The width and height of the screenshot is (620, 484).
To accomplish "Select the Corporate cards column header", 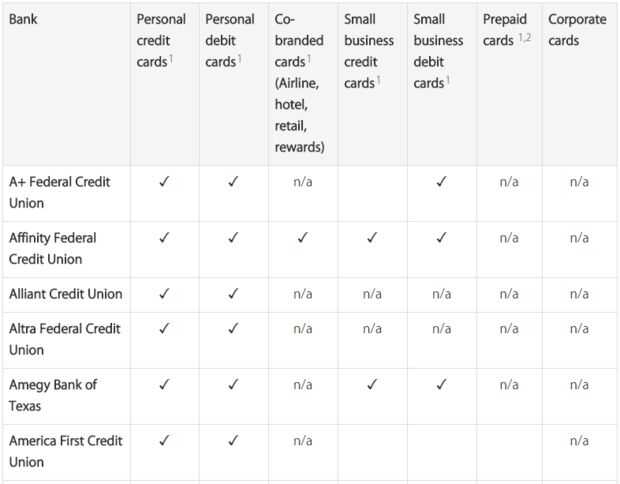I will 577,30.
